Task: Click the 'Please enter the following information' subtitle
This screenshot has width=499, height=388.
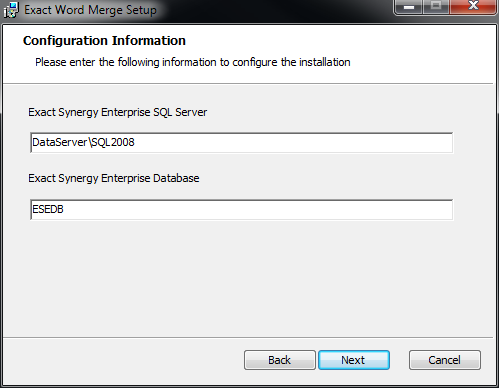Action: point(193,62)
